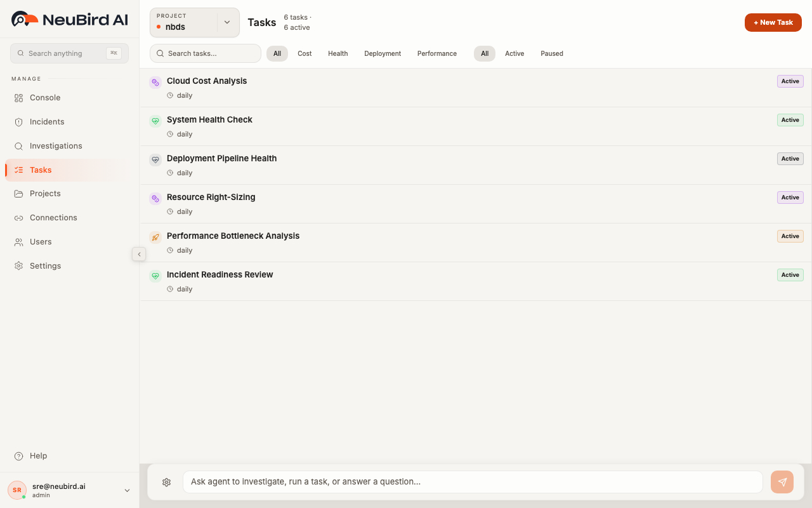Image resolution: width=812 pixels, height=508 pixels.
Task: Switch to the Cost filter tab
Action: tap(304, 53)
